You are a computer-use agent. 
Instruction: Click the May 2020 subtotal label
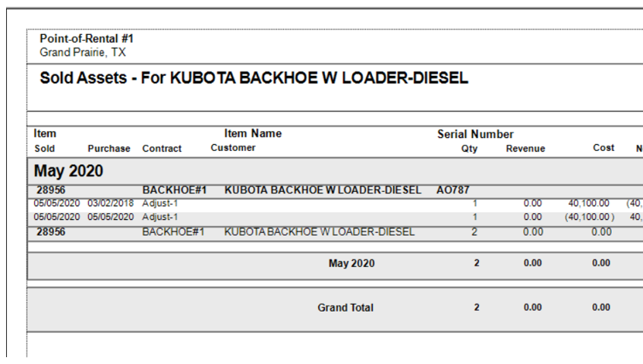(x=351, y=264)
